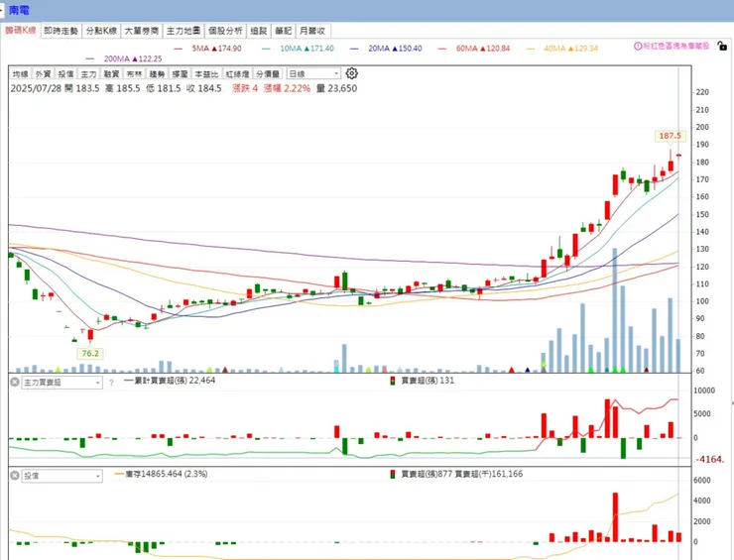This screenshot has height=560, width=734.
Task: Click the -4164. red axis value
Action: click(709, 460)
